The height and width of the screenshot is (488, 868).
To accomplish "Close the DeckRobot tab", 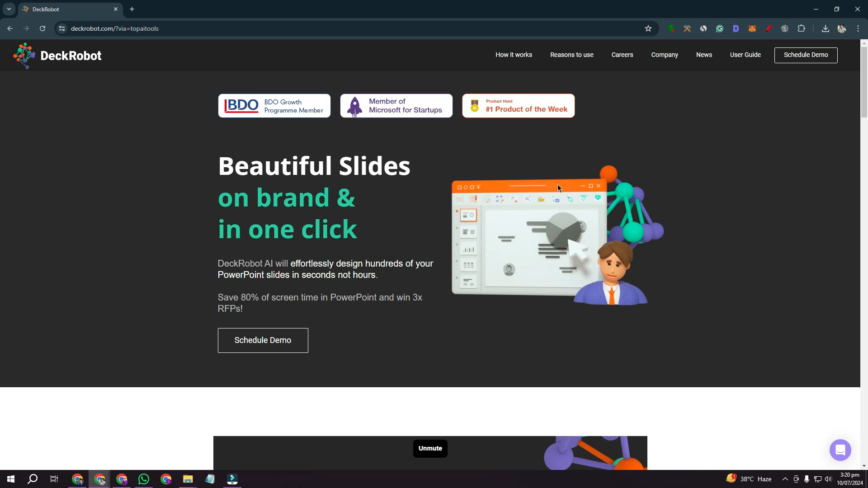I will click(x=116, y=9).
